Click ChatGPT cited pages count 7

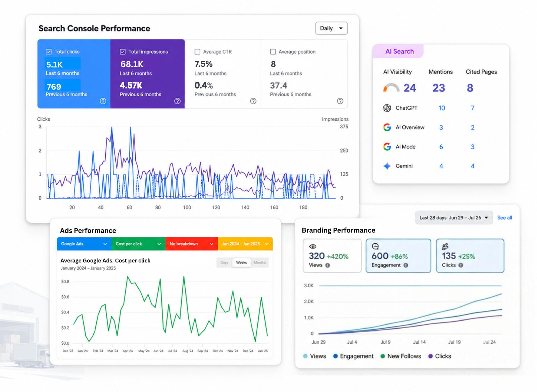[473, 108]
